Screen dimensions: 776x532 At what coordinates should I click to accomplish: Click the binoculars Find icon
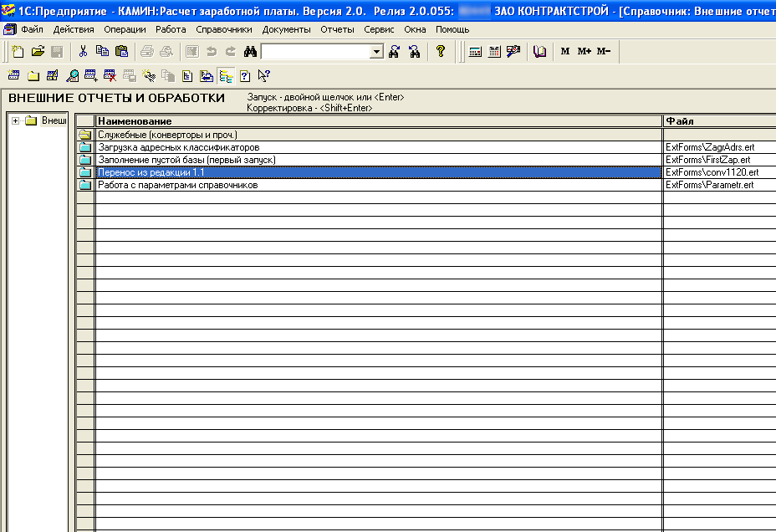coord(250,52)
